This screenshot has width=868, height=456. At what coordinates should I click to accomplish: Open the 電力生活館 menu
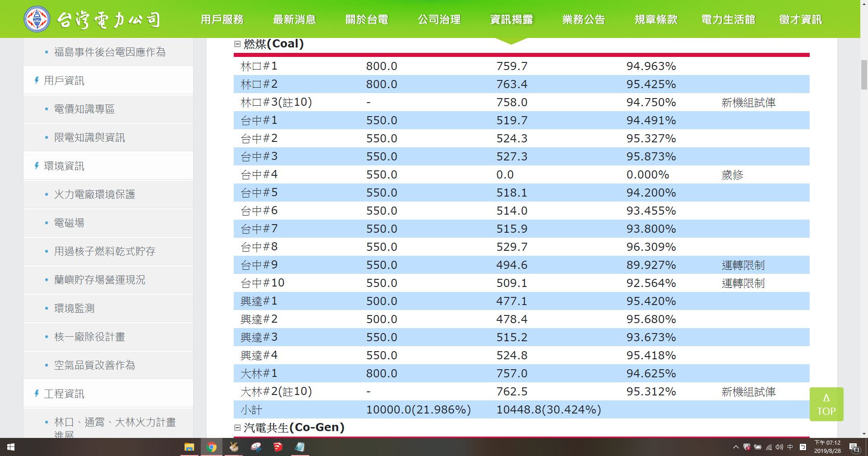coord(728,19)
